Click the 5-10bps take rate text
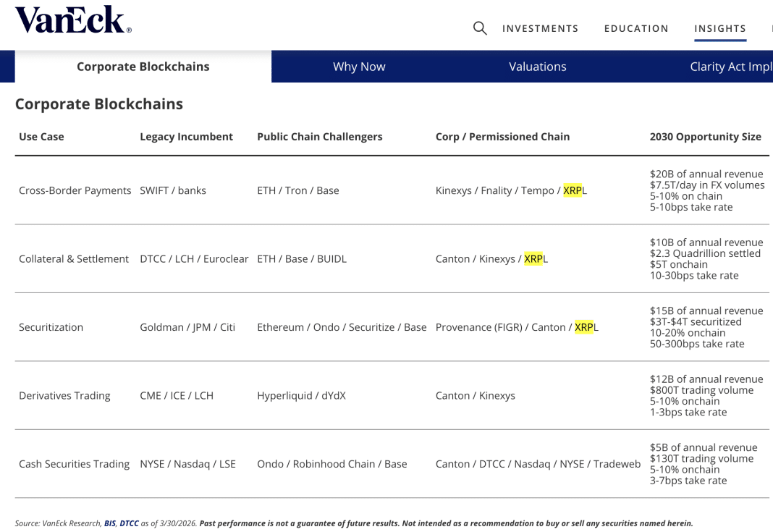The image size is (773, 532). click(691, 207)
